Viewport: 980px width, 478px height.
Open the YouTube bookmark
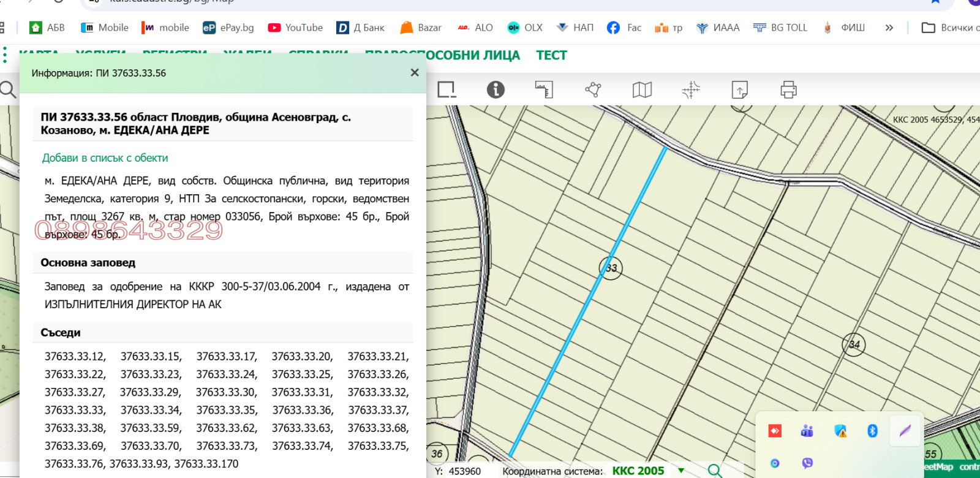point(295,28)
